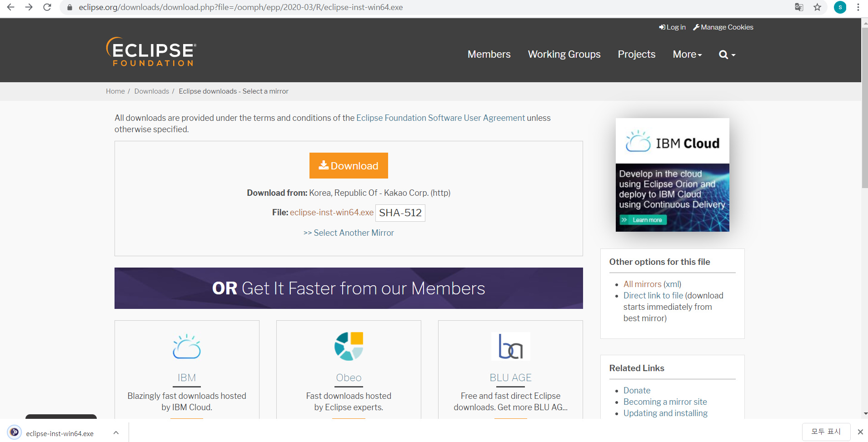Click the IBM Cloud advertisement banner

(672, 175)
